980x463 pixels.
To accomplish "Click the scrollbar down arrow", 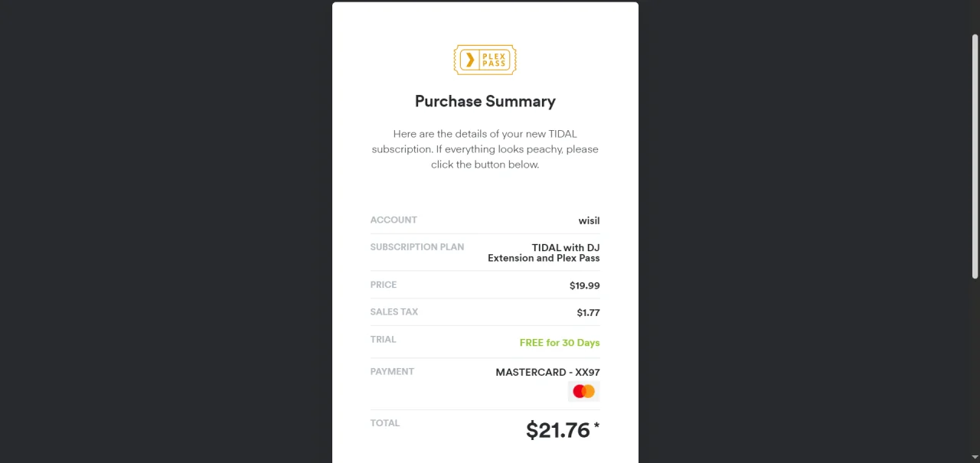I will 975,457.
